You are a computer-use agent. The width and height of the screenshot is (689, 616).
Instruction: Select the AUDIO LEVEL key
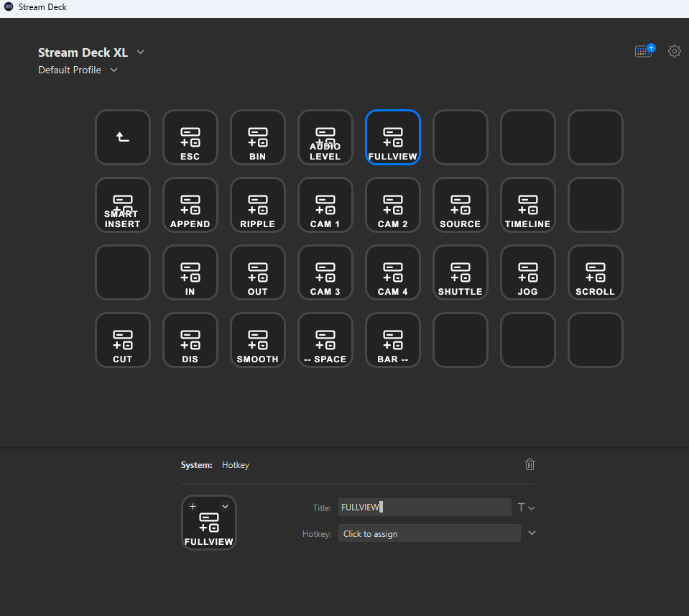[325, 137]
